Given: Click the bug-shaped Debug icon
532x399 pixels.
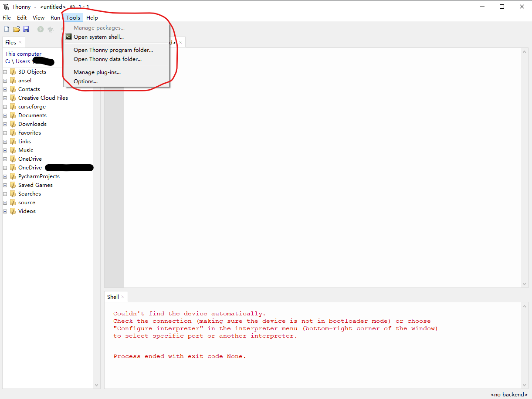Looking at the screenshot, I should tap(50, 29).
